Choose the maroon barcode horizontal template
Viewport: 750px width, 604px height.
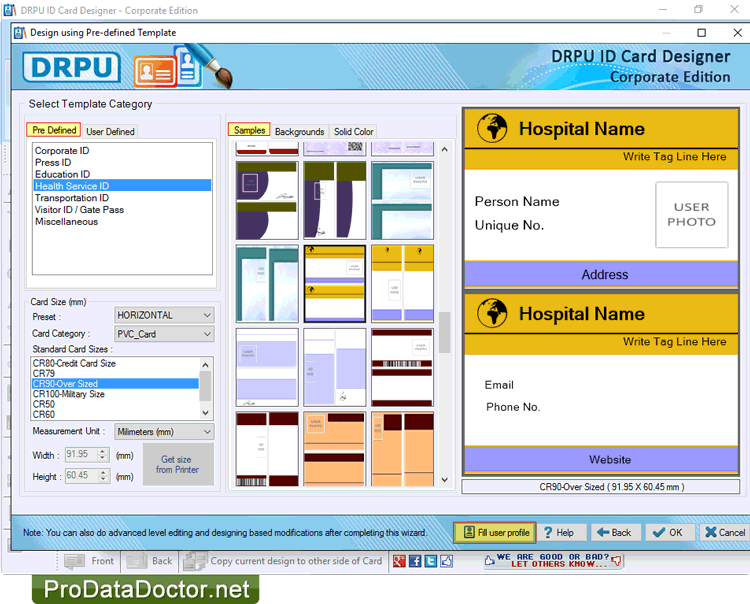402,367
